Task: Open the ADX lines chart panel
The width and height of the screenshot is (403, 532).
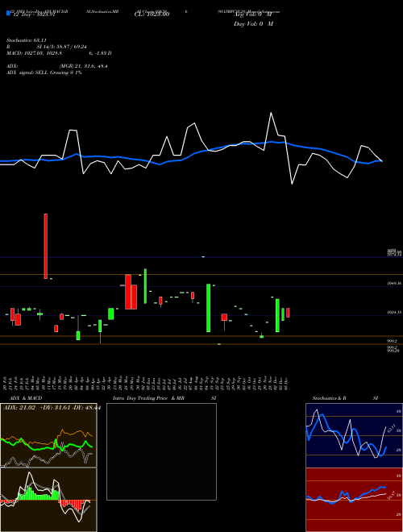Action: [x=48, y=435]
